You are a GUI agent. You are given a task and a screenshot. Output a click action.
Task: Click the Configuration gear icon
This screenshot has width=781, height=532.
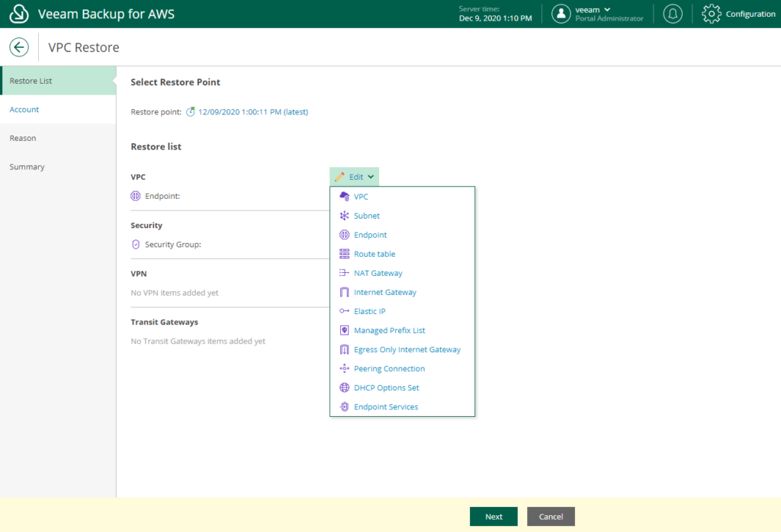(712, 14)
